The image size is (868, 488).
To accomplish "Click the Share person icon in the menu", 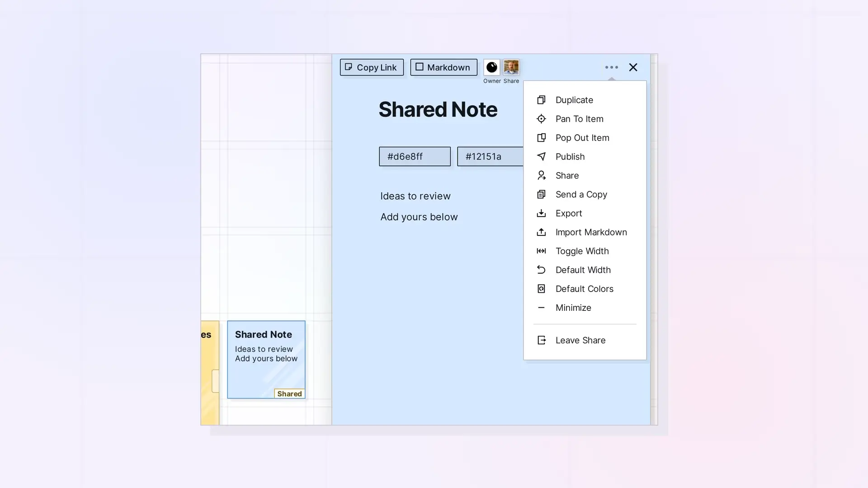I will pos(541,175).
